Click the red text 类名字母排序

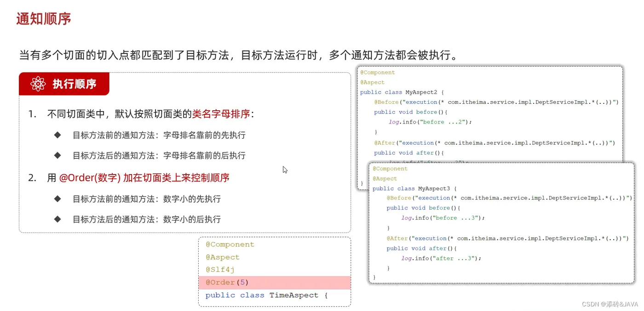click(221, 114)
